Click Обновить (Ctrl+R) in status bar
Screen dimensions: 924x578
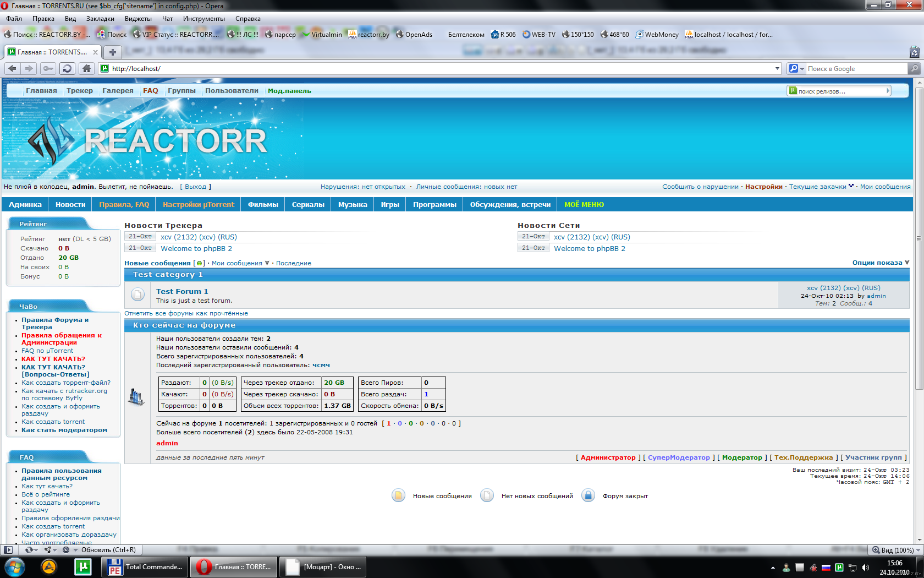(x=108, y=549)
